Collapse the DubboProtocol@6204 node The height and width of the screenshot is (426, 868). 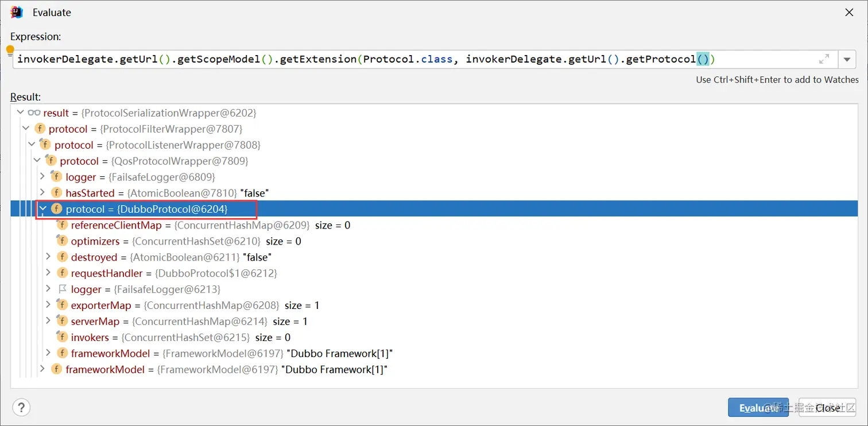(x=42, y=208)
